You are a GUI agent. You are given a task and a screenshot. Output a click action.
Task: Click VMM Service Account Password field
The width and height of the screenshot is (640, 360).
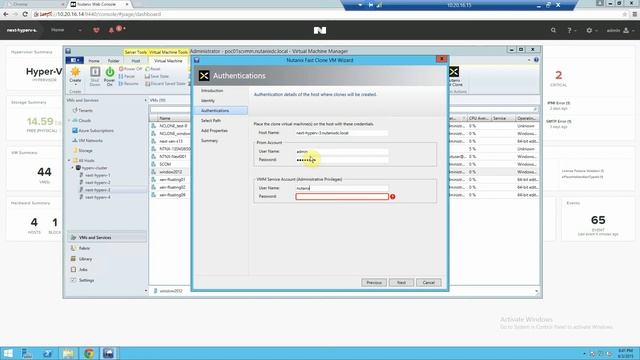pyautogui.click(x=342, y=197)
